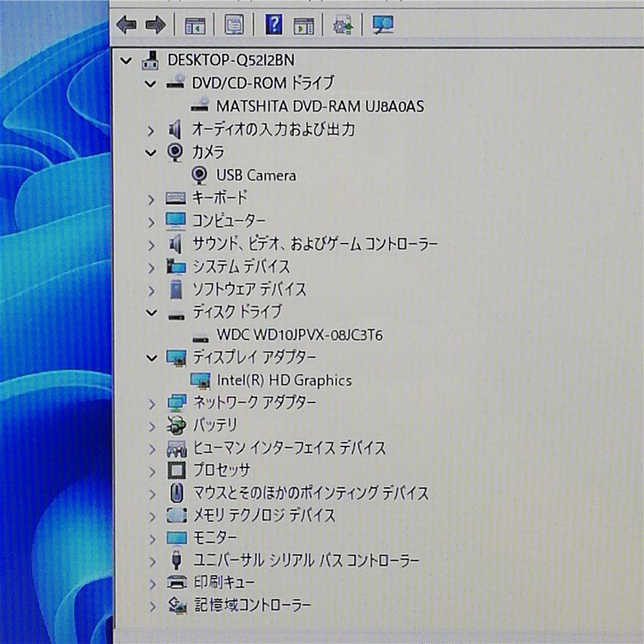This screenshot has width=644, height=644.
Task: Click the drive icon beside WDC WD10JPVX-08JC3T6
Action: 201,339
